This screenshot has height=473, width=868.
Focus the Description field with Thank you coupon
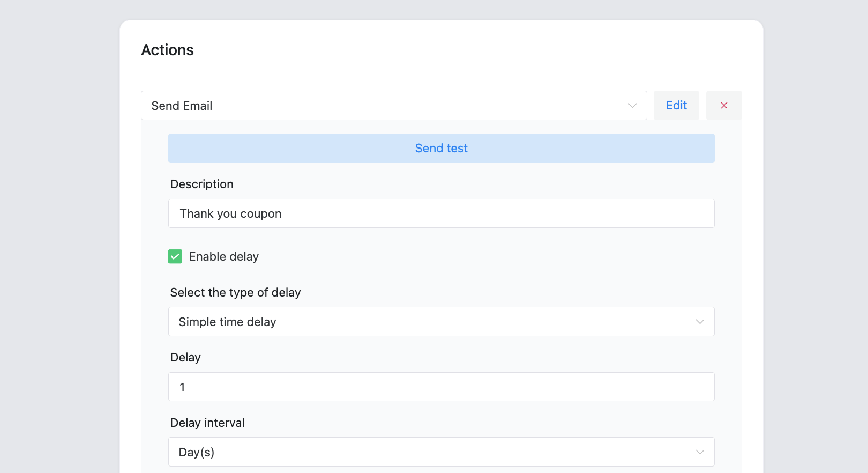442,213
